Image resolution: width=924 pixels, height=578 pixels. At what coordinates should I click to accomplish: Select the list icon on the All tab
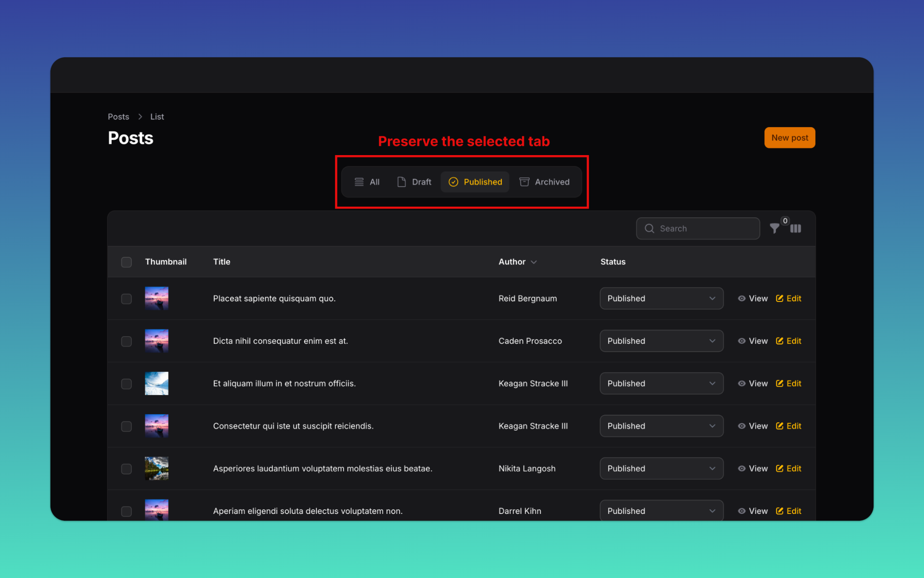tap(358, 182)
